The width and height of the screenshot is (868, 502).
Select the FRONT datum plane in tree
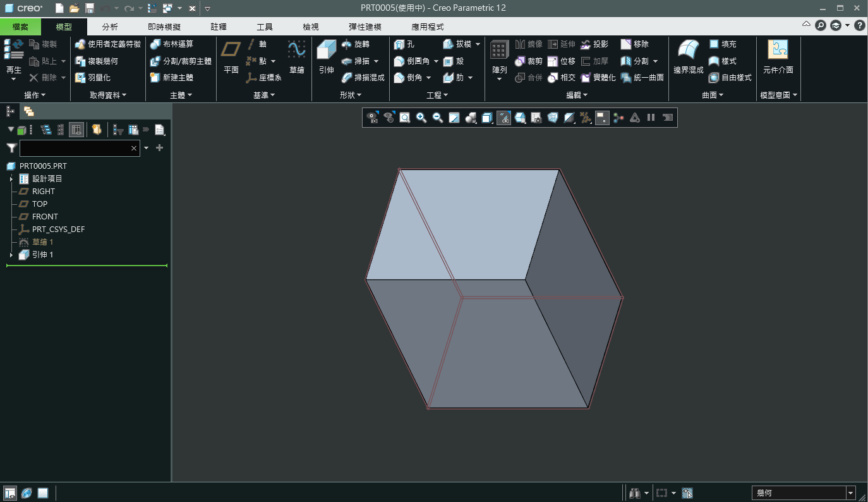[45, 217]
